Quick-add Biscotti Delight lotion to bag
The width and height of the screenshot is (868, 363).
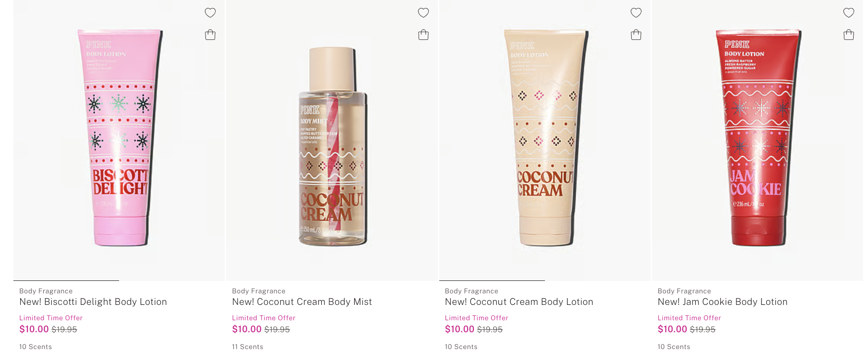click(210, 35)
